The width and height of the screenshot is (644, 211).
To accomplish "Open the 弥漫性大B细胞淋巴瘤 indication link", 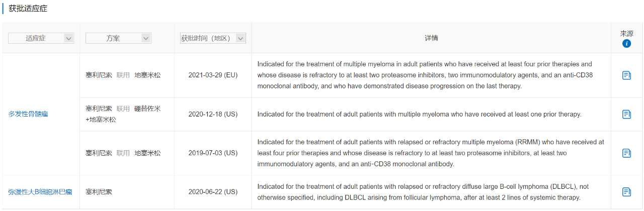I will [40, 192].
